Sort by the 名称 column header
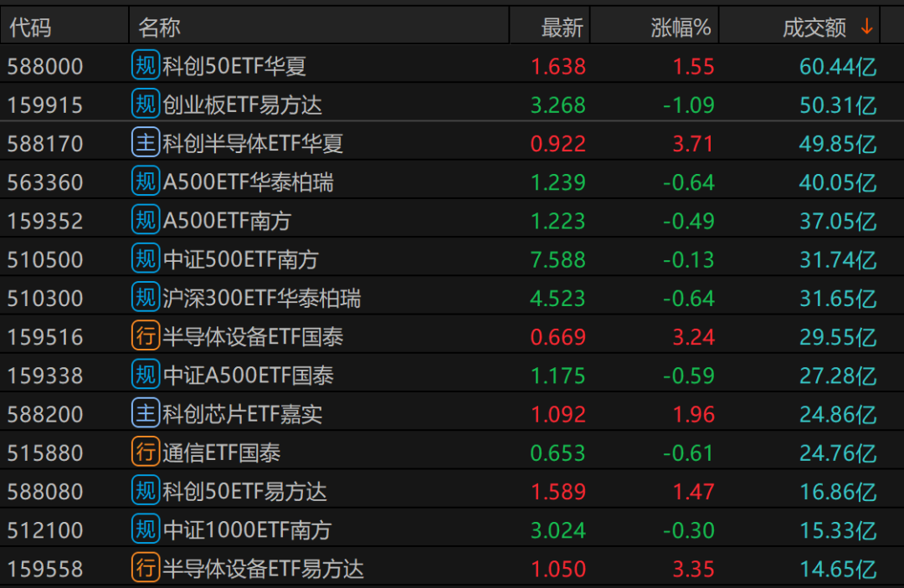 point(159,27)
